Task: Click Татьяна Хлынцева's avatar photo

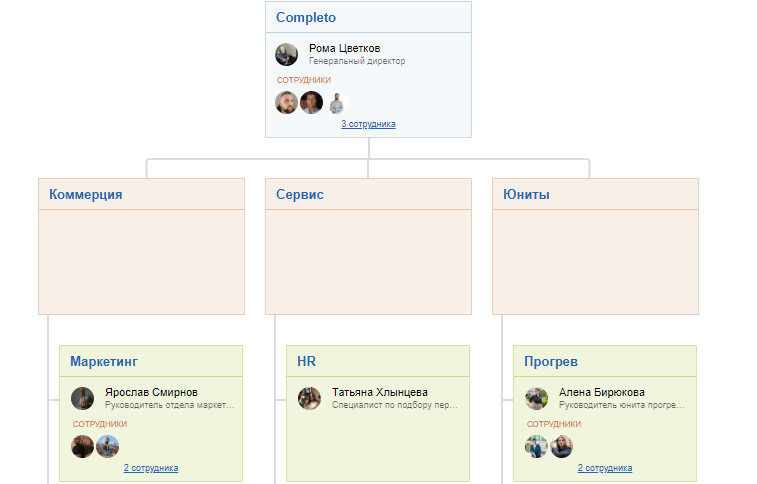Action: [310, 398]
